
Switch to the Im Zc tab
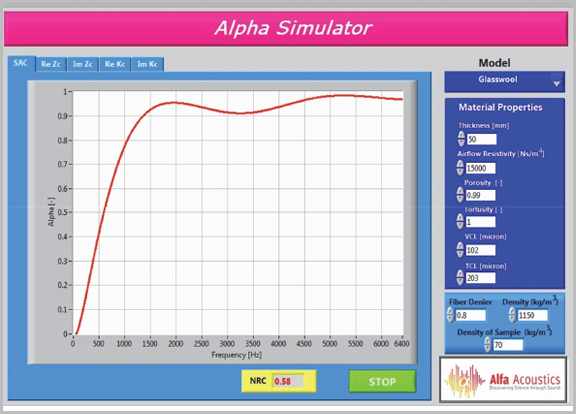pos(83,64)
